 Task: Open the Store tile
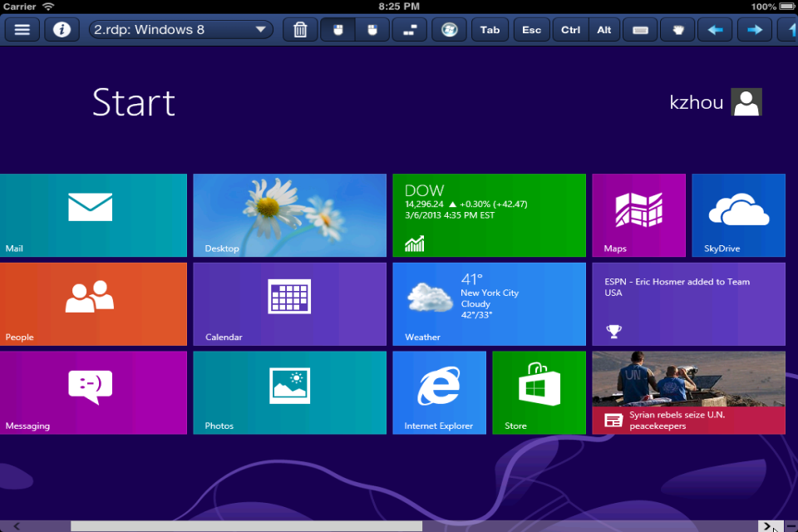click(539, 392)
